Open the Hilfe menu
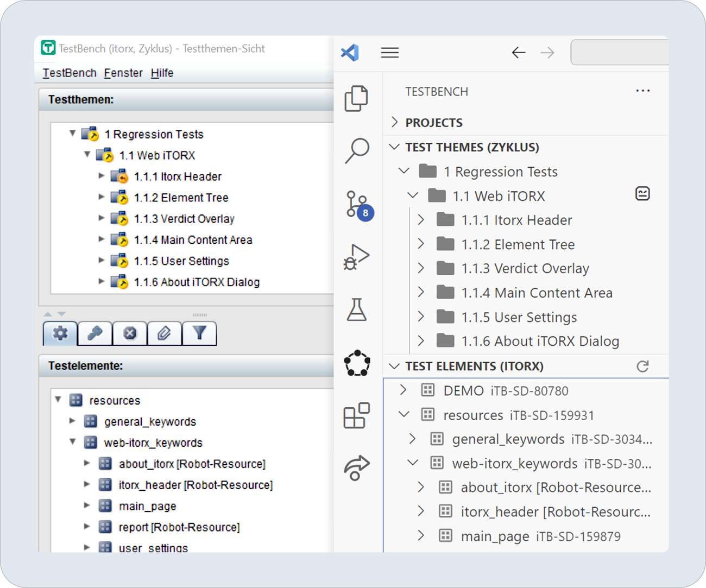 [x=162, y=73]
